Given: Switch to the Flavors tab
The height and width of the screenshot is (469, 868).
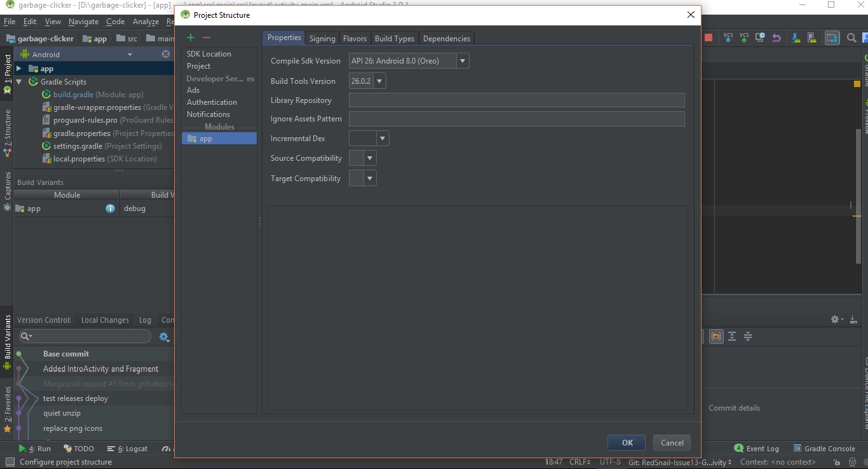Looking at the screenshot, I should tap(355, 39).
